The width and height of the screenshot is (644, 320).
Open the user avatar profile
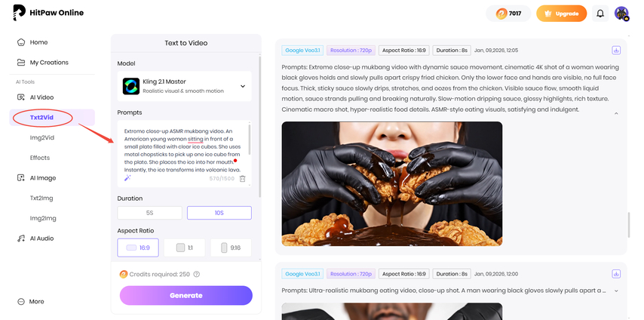[621, 14]
